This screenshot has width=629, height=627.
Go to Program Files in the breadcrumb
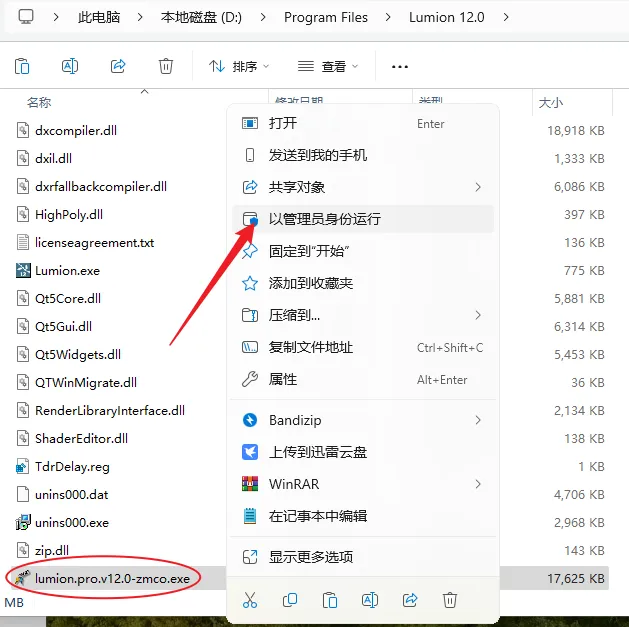point(326,17)
